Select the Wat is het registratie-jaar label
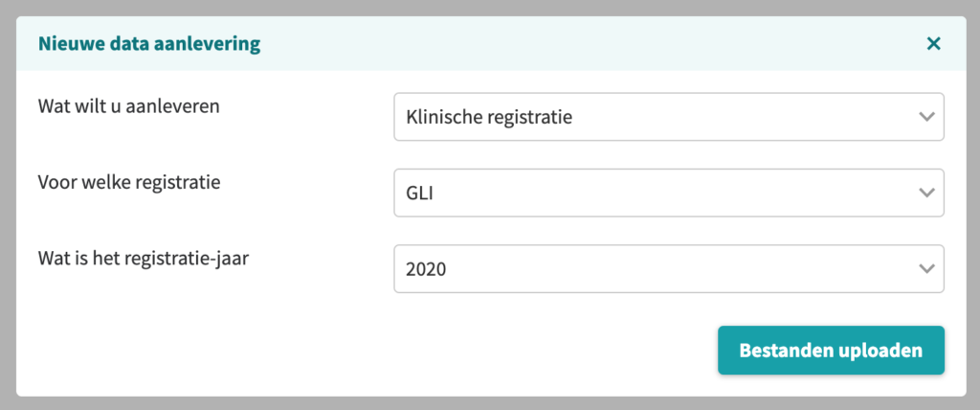Screen dimensions: 980x410 (144, 260)
